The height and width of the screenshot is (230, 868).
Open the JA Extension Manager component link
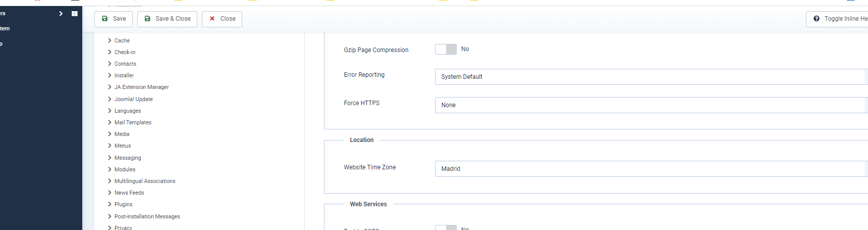click(141, 87)
